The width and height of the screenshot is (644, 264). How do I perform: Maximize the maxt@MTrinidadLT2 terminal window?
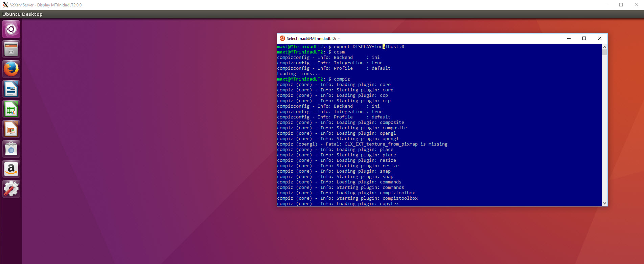[x=584, y=38]
